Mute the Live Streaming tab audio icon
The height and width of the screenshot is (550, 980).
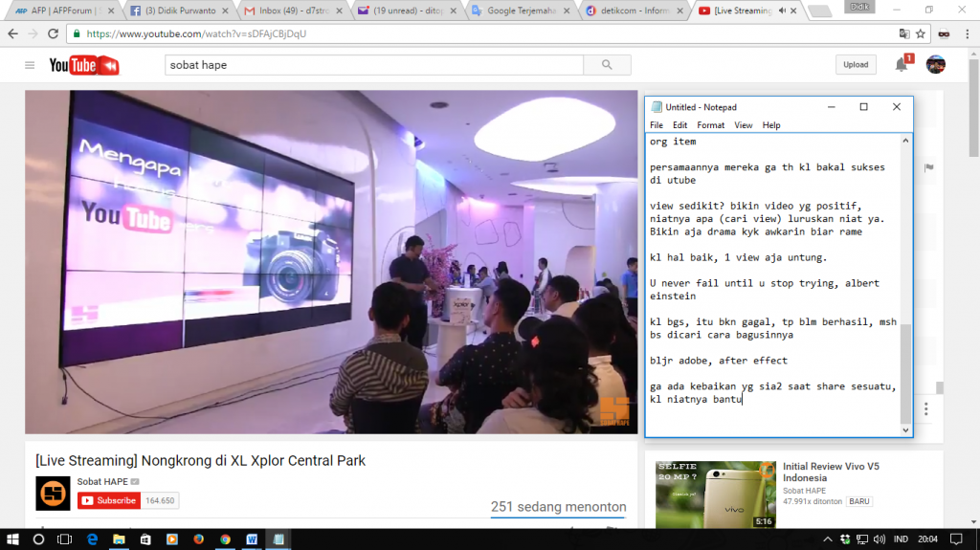pyautogui.click(x=782, y=11)
